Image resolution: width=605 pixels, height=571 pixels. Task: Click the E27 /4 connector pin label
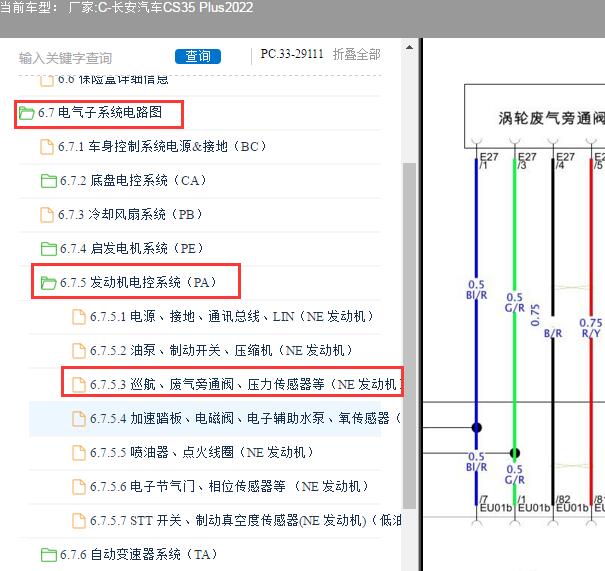tap(564, 160)
